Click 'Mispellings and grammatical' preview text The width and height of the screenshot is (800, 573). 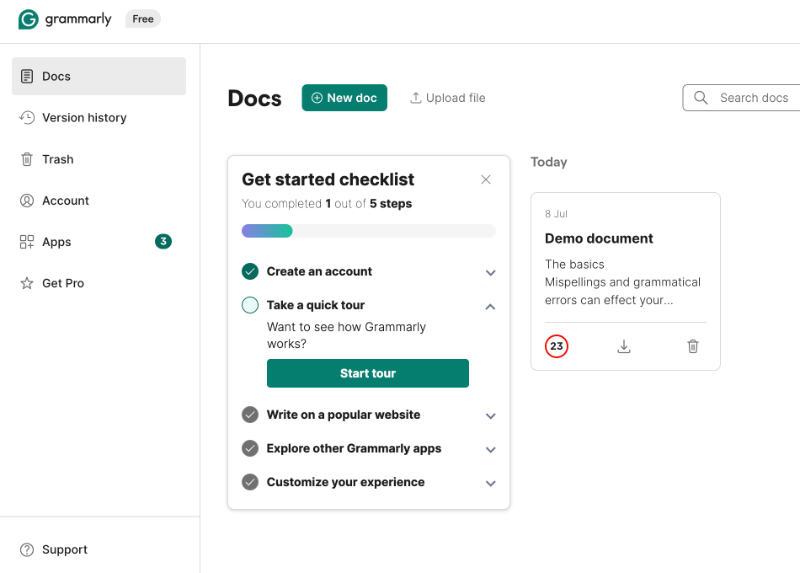(x=623, y=282)
